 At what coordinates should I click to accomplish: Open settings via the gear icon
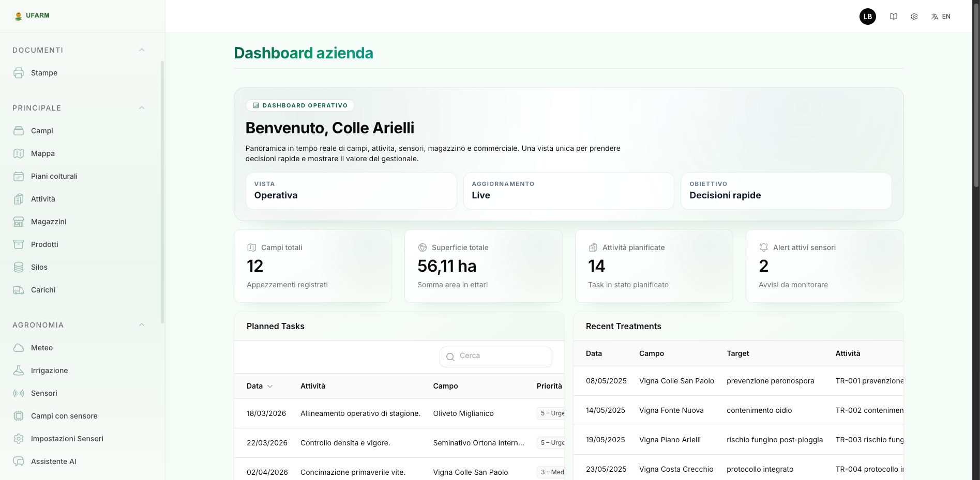914,16
